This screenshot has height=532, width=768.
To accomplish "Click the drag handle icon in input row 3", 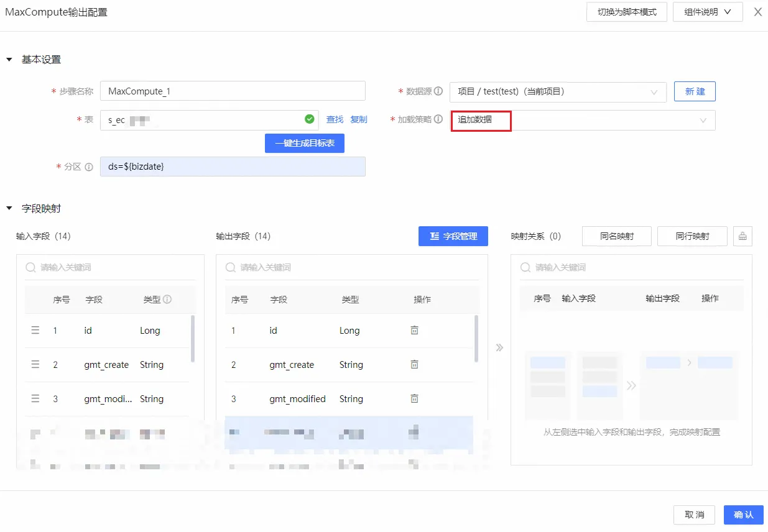I will [35, 399].
